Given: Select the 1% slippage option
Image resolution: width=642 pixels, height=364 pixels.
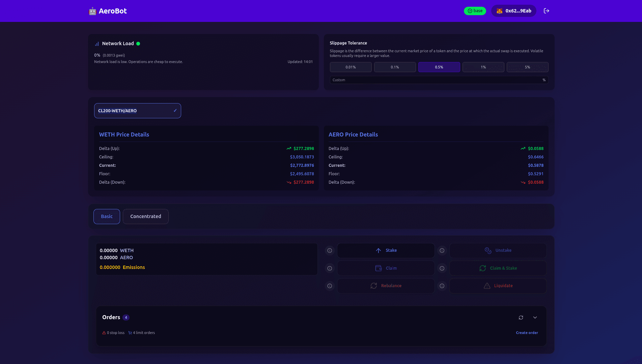Looking at the screenshot, I should click(x=483, y=67).
